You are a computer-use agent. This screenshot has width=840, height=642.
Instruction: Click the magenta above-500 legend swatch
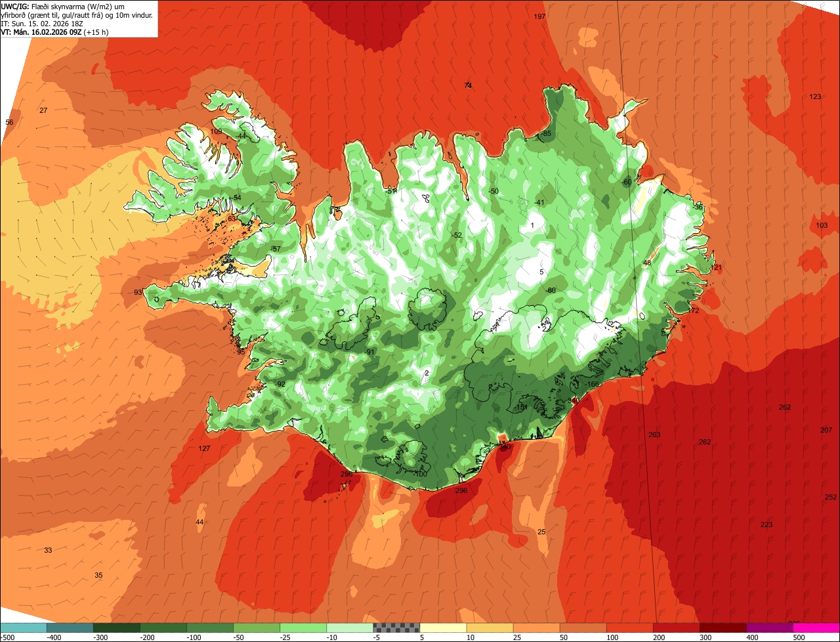816,628
